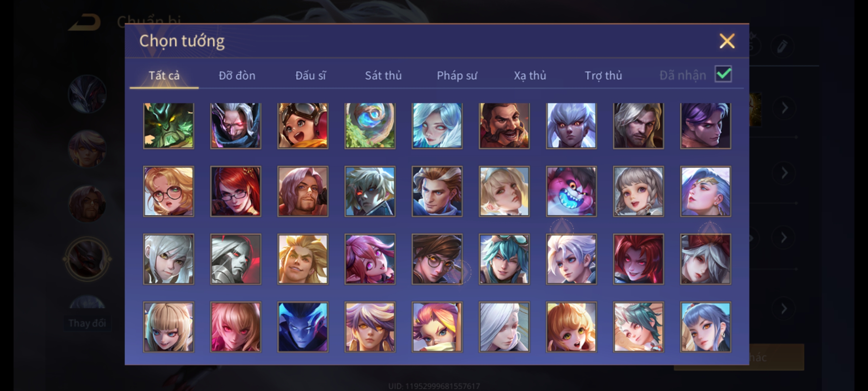The image size is (868, 391).
Task: Select the green tree monster hero portrait
Action: [169, 126]
